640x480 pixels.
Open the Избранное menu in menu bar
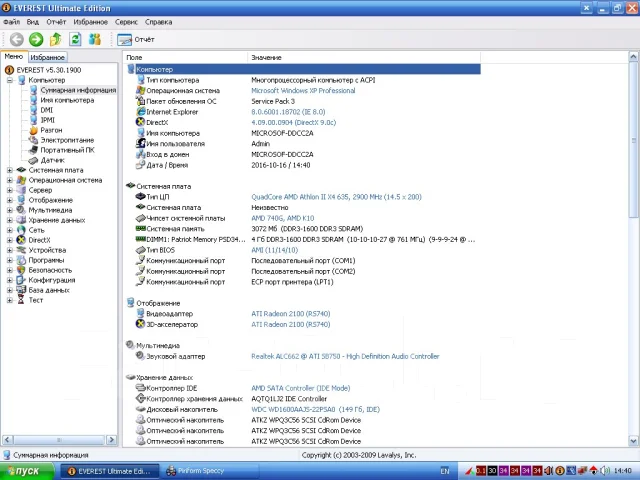(91, 22)
